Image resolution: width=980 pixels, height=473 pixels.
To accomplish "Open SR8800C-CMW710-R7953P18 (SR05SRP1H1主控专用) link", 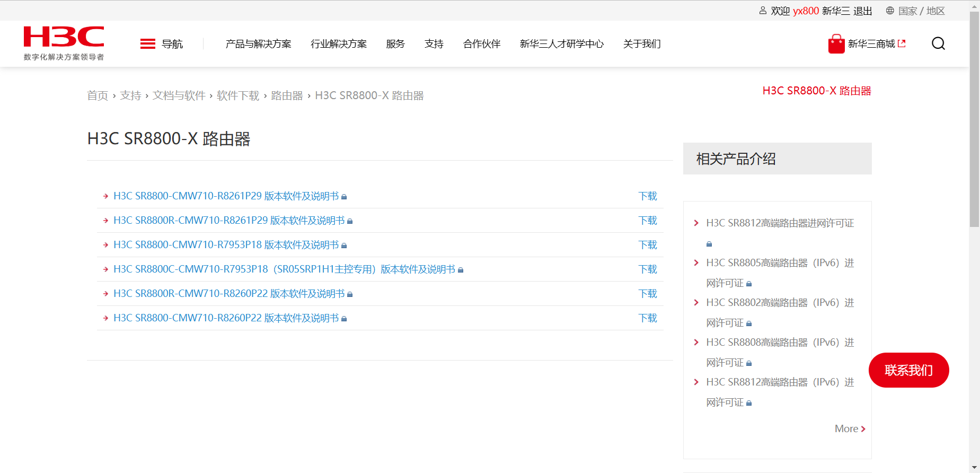I will click(285, 269).
